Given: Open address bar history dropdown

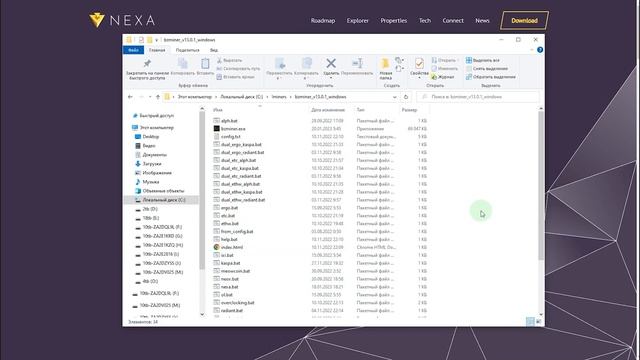Looking at the screenshot, I should click(395, 97).
